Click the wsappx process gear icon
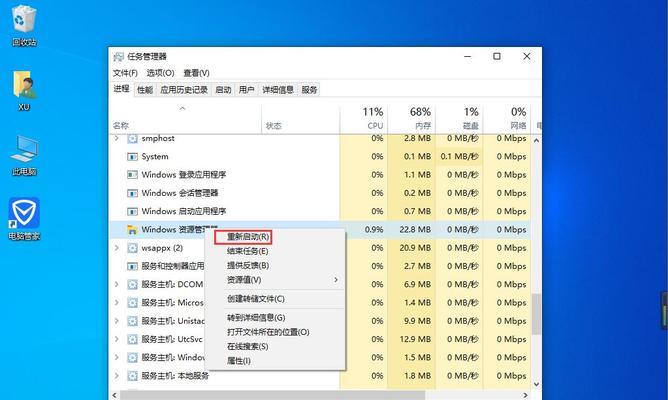The height and width of the screenshot is (400, 668). (x=132, y=248)
